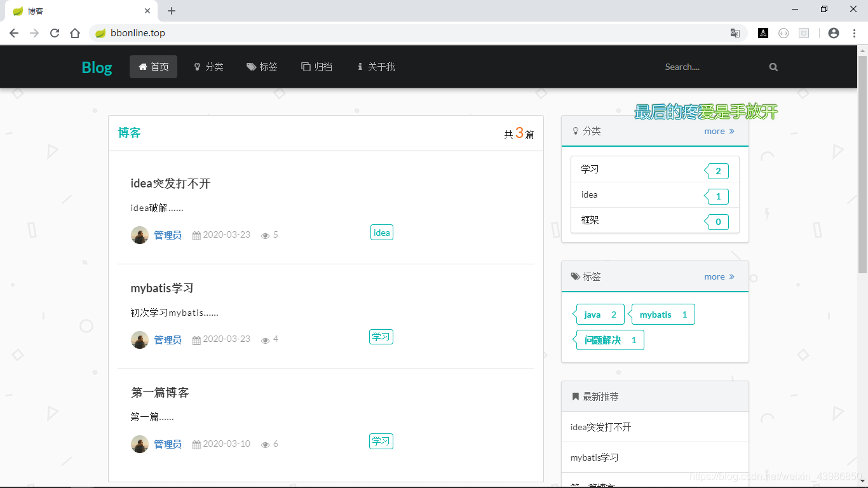
Task: Close the 博客 browser tab
Action: click(x=147, y=11)
